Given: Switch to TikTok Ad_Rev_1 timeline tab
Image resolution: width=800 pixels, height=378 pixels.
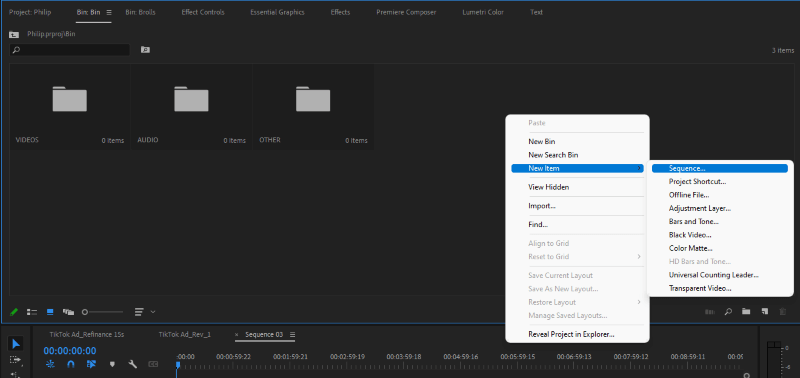Looking at the screenshot, I should [185, 335].
